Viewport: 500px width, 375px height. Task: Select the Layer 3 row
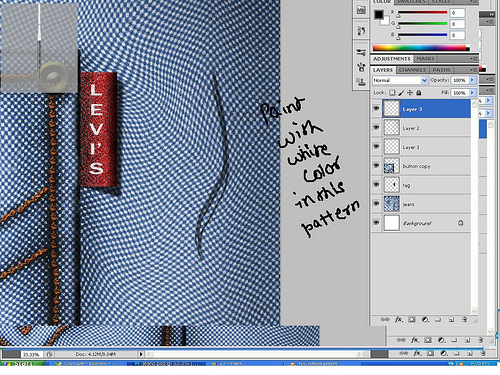point(421,109)
